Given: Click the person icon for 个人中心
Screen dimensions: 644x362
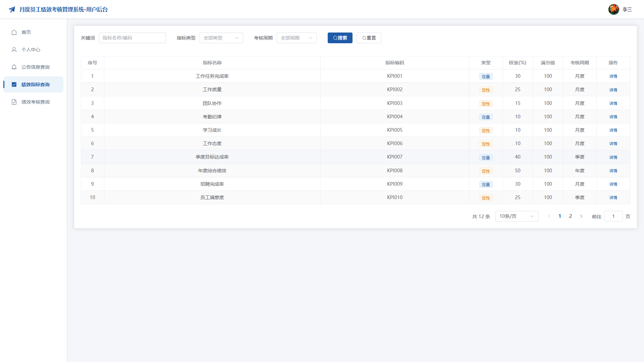Looking at the screenshot, I should (14, 50).
